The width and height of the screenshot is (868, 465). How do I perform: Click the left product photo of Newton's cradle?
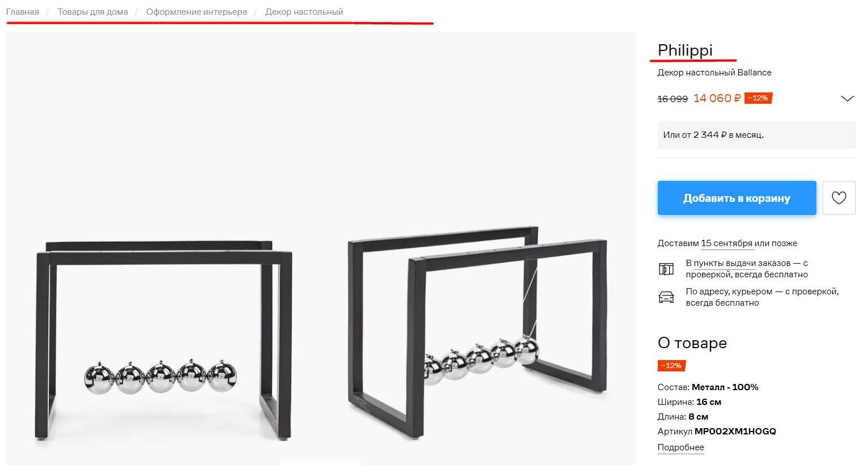pos(164,340)
